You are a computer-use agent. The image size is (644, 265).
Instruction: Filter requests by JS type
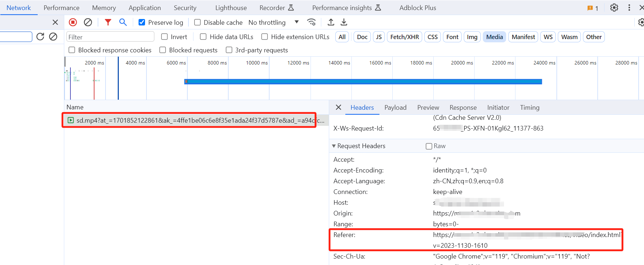pyautogui.click(x=379, y=37)
